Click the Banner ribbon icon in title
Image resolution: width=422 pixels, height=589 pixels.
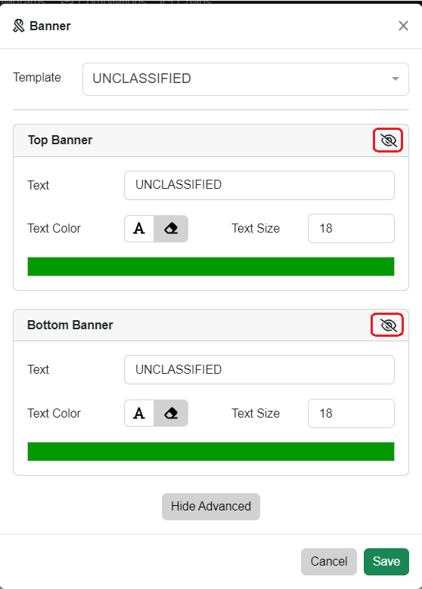pos(18,26)
